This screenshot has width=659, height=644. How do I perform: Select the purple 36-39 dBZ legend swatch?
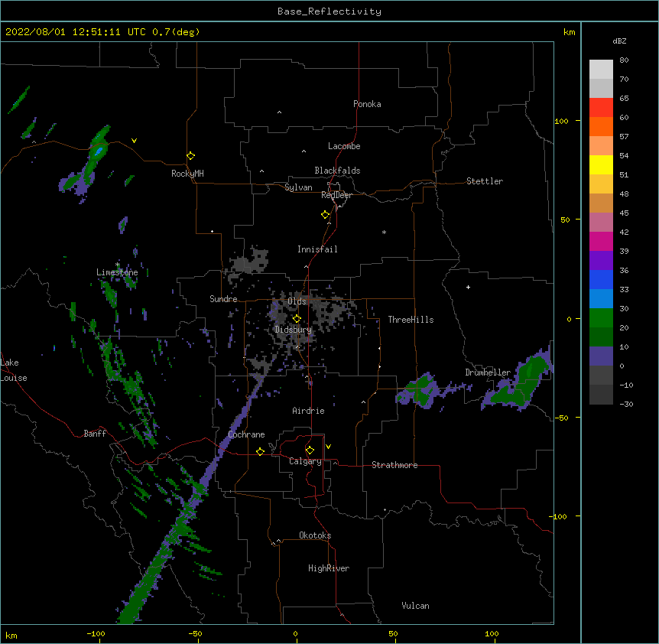(601, 260)
